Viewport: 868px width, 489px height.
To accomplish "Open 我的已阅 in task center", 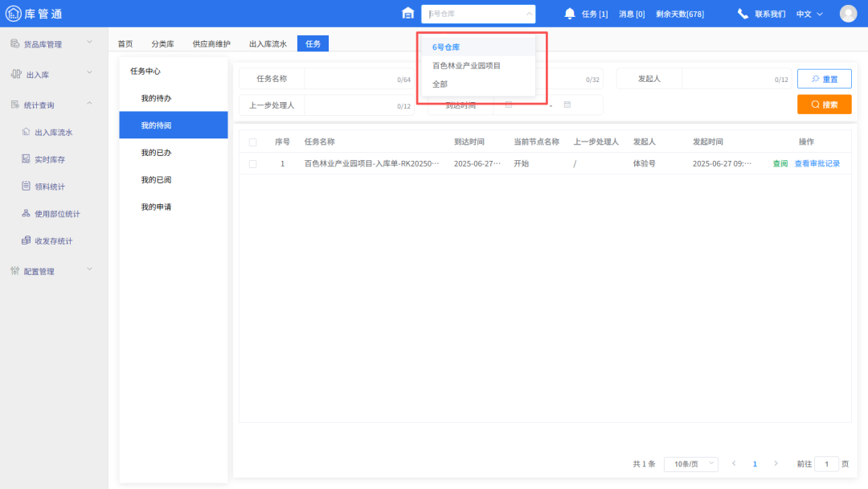I will [174, 179].
